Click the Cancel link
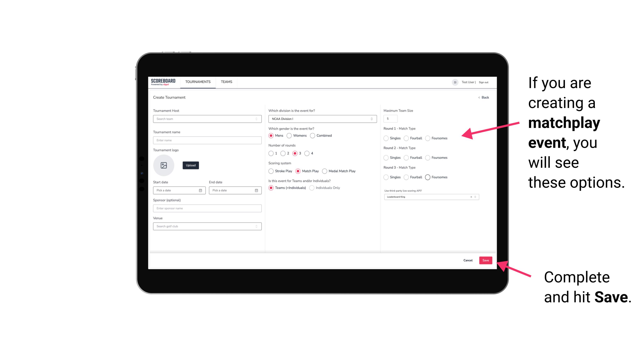This screenshot has height=346, width=644. point(468,260)
